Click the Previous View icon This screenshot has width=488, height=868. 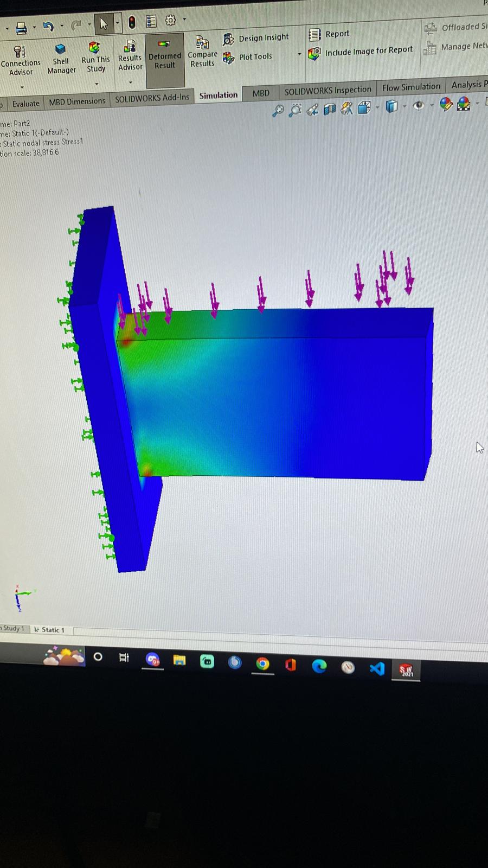click(313, 110)
